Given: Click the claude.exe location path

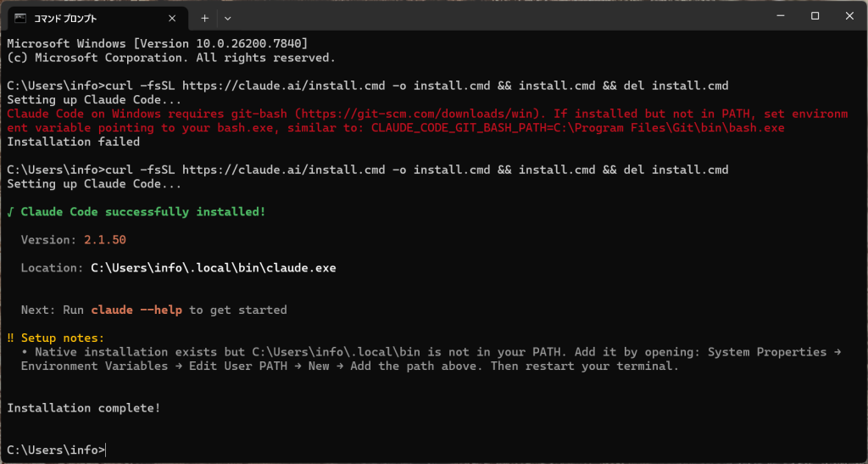Looking at the screenshot, I should (x=214, y=268).
